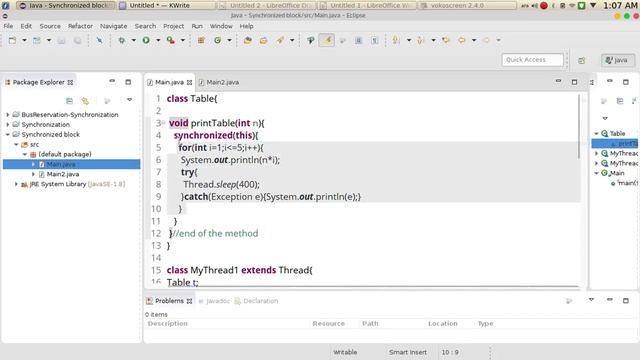
Task: Expand the Synchronization project node
Action: click(8, 124)
